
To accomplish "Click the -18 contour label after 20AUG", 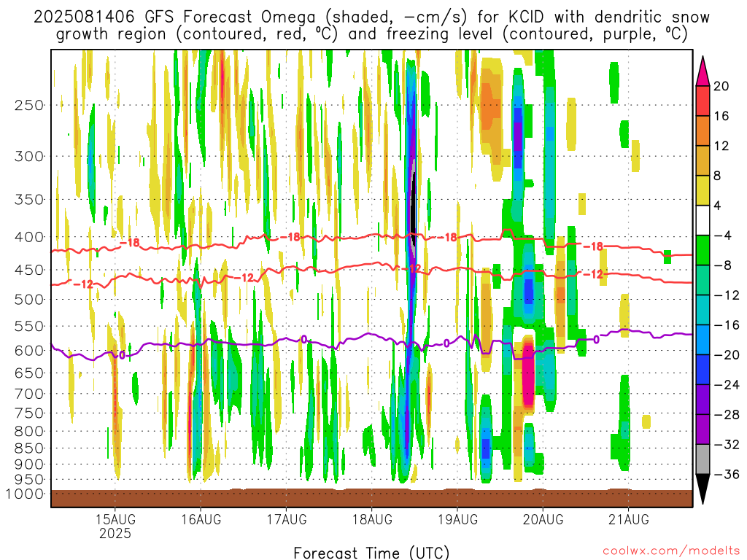I will tap(594, 246).
